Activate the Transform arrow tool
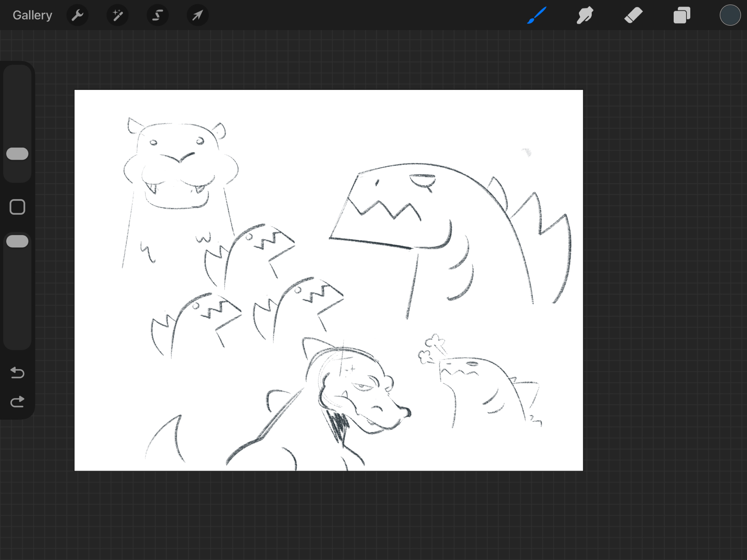 pos(197,15)
